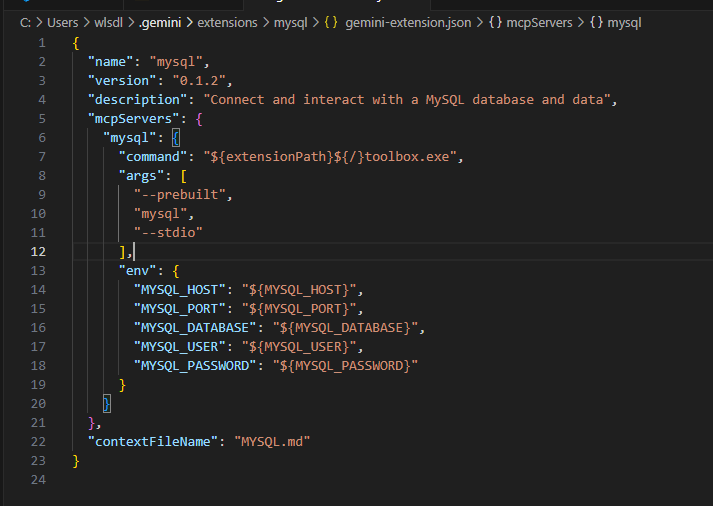
Task: Click the closing brace on line 19
Action: 122,385
